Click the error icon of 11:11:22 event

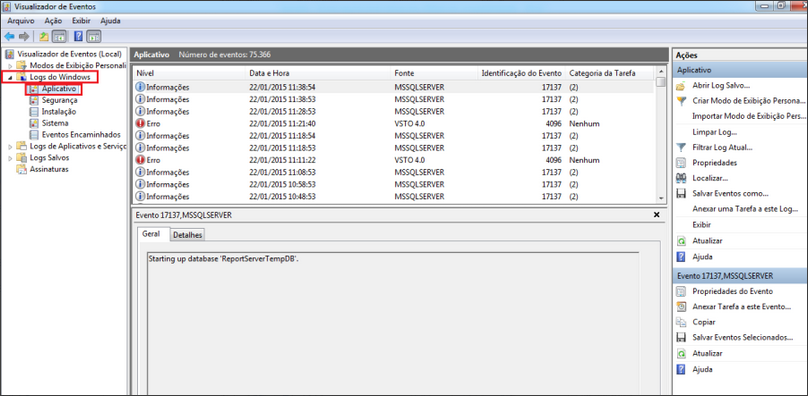coord(140,160)
